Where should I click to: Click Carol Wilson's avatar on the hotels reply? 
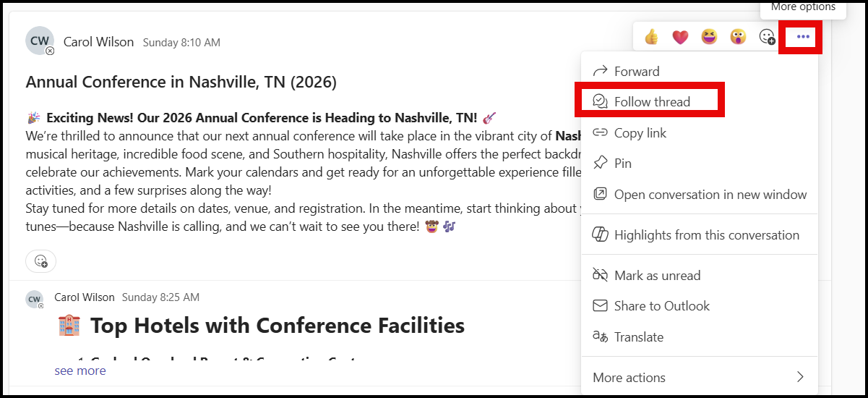[34, 299]
